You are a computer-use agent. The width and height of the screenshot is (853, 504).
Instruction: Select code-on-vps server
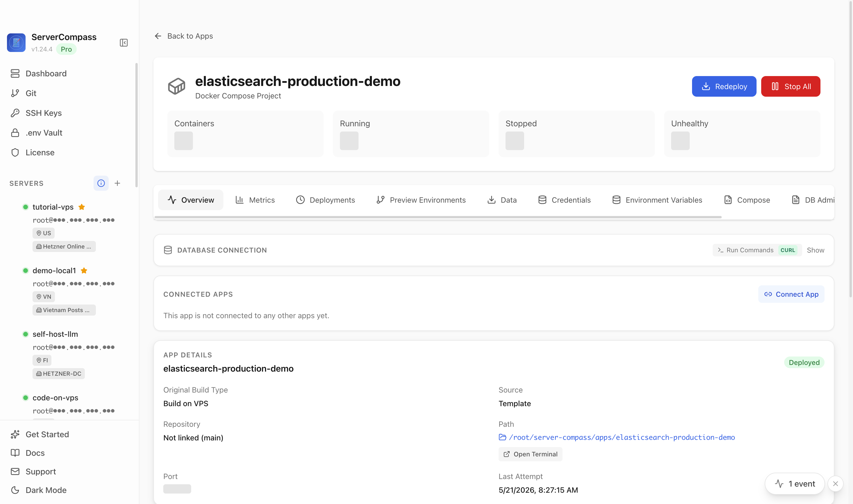point(55,397)
